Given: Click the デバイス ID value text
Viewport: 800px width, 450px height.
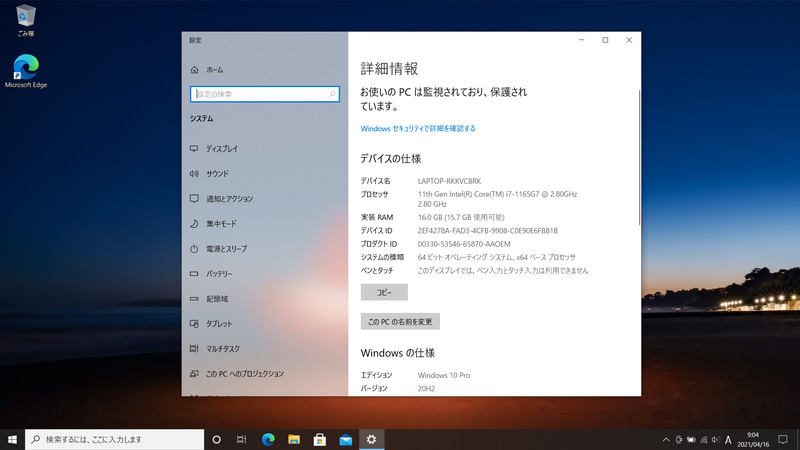Looking at the screenshot, I should [x=487, y=231].
